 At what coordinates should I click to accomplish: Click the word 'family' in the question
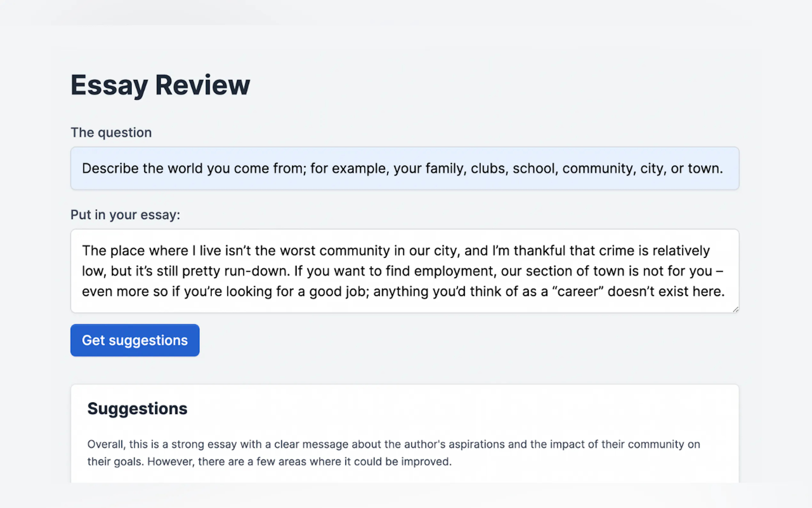pos(446,168)
